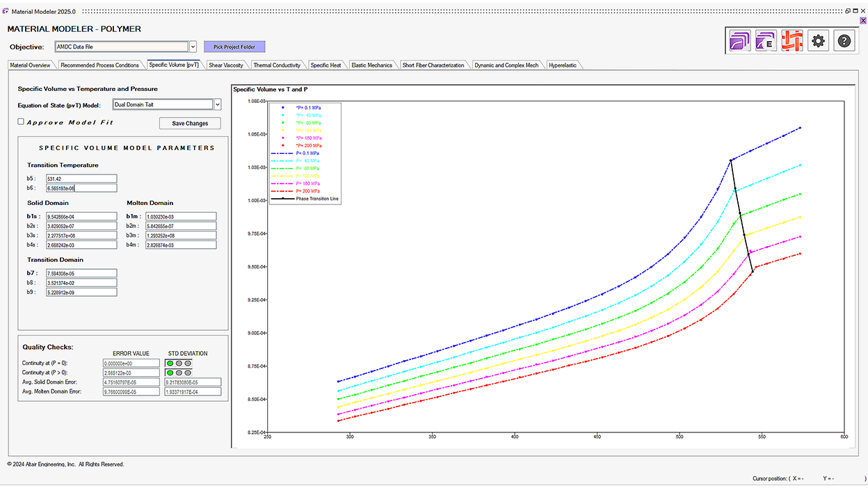
Task: Click the AMDC Data File combo box
Action: (121, 47)
